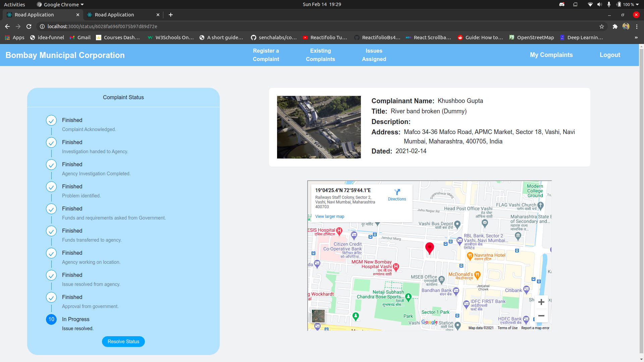This screenshot has height=362, width=644.
Task: Click the collapsed bridge complaint photo
Action: tap(319, 127)
